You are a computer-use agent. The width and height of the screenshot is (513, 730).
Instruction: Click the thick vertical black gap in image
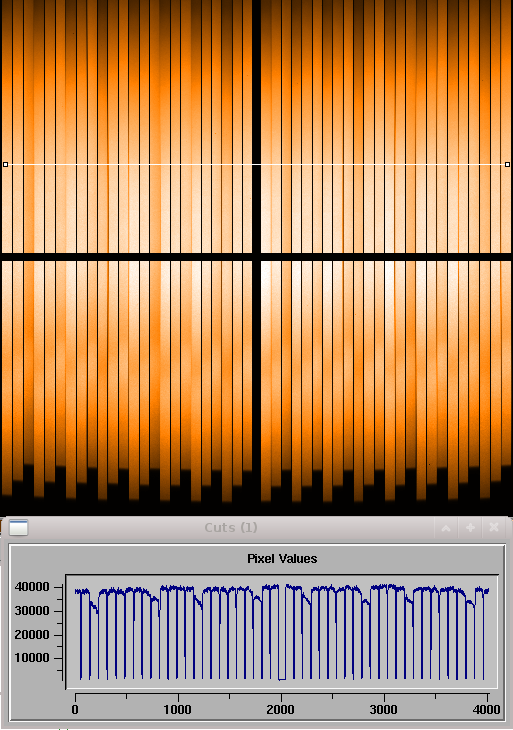point(256,251)
